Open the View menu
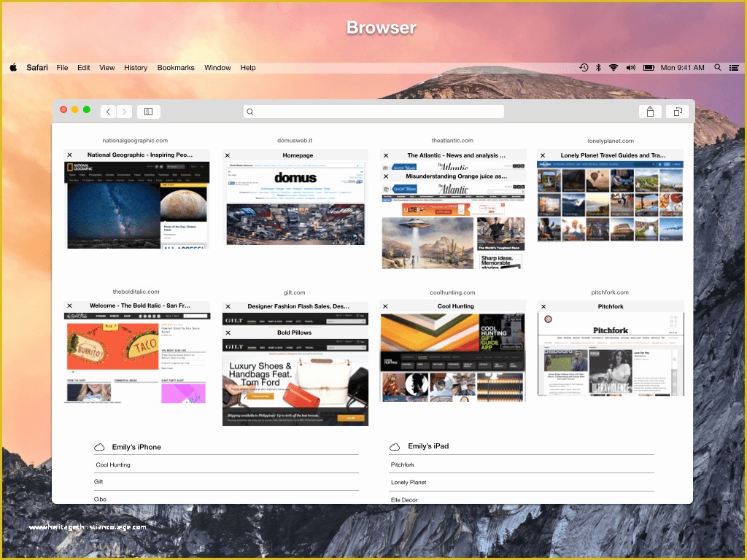The width and height of the screenshot is (747, 560). (x=107, y=68)
